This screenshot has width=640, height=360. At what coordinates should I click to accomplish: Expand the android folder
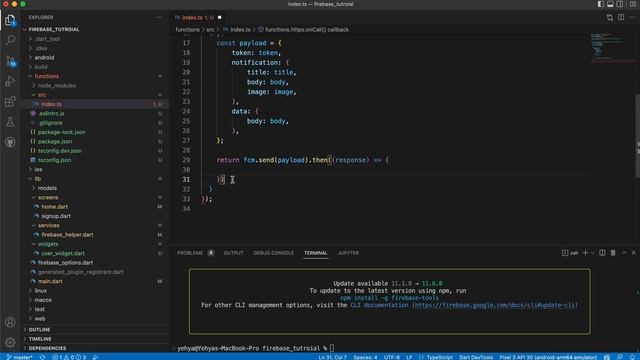pyautogui.click(x=44, y=58)
